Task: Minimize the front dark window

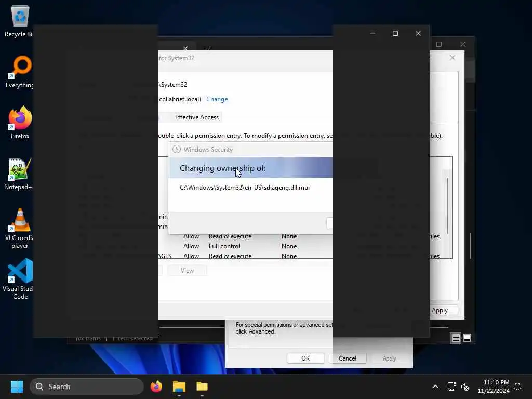Action: pyautogui.click(x=373, y=33)
